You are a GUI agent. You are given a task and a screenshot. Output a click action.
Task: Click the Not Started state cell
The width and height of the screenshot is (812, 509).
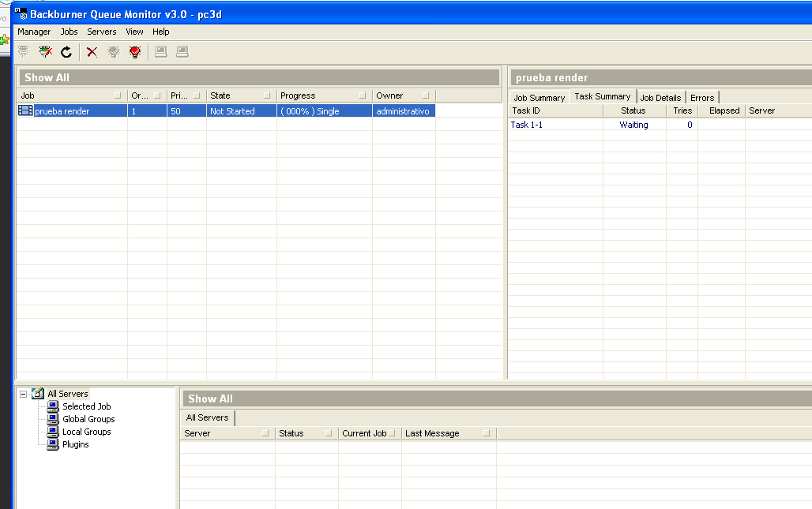[x=242, y=110]
